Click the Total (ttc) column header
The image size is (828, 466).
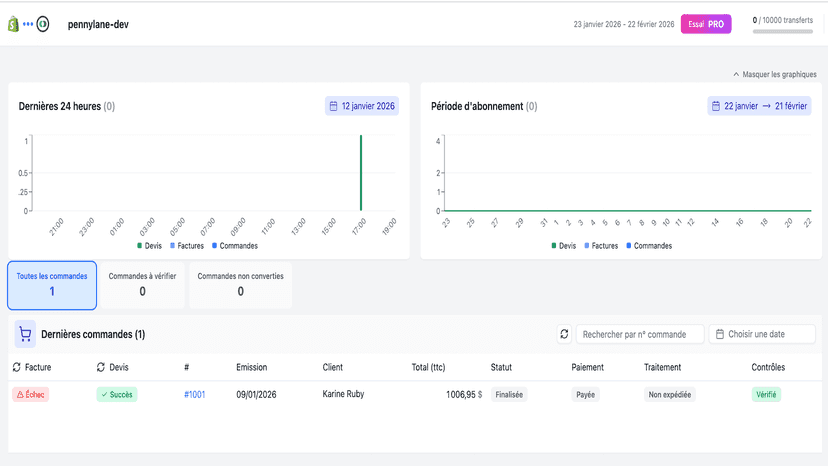click(428, 367)
